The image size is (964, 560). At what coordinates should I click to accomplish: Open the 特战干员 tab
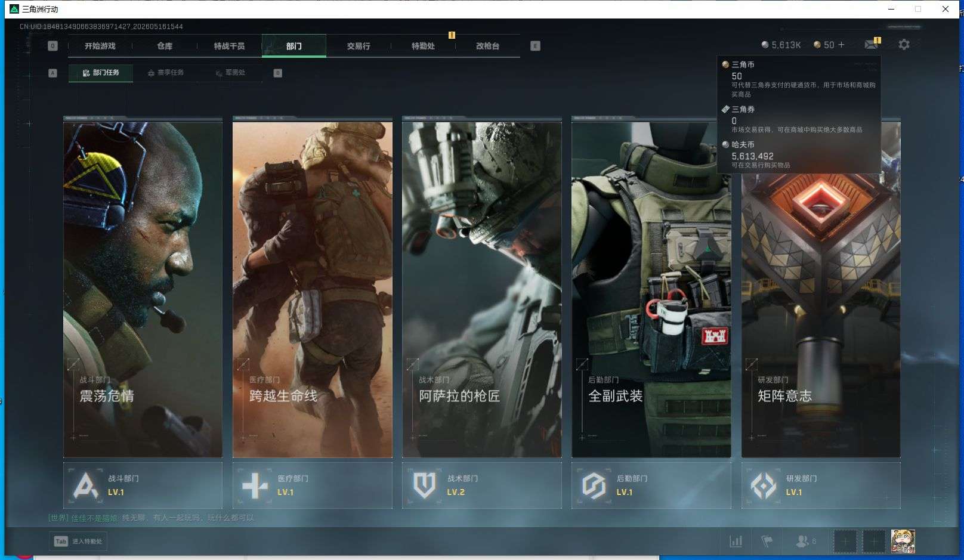tap(229, 46)
